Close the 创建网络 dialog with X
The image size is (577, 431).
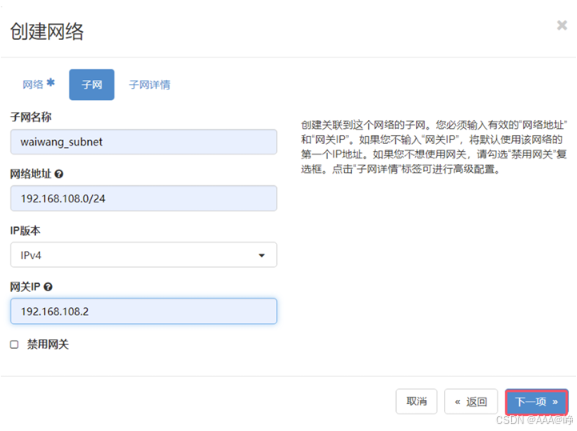click(x=562, y=25)
